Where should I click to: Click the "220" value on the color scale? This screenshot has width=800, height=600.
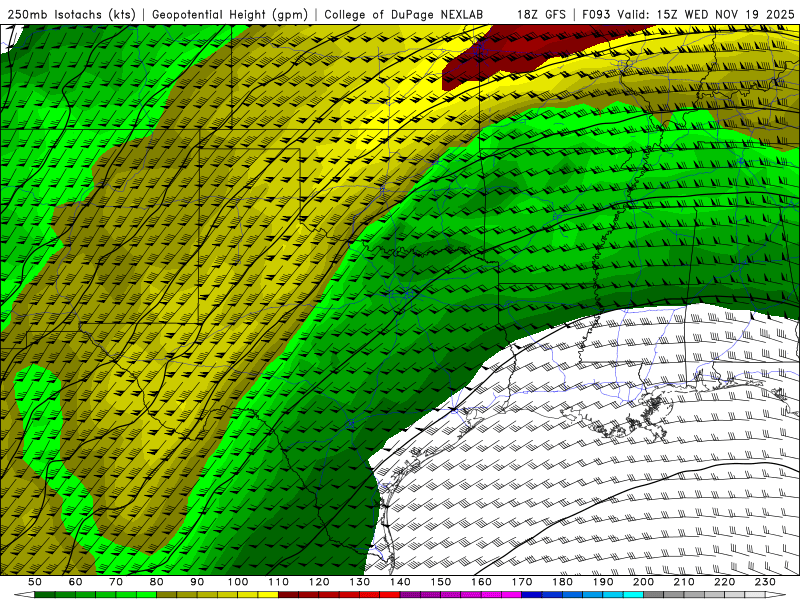tap(725, 582)
